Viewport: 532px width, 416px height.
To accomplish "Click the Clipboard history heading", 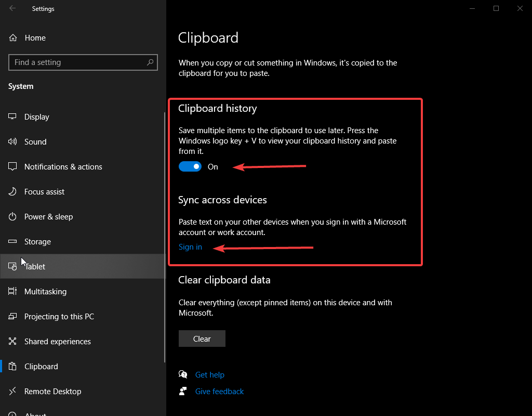I will pos(218,108).
